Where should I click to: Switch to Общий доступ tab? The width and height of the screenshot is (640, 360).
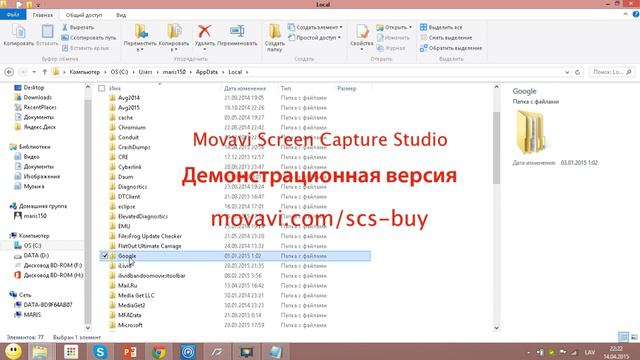84,15
